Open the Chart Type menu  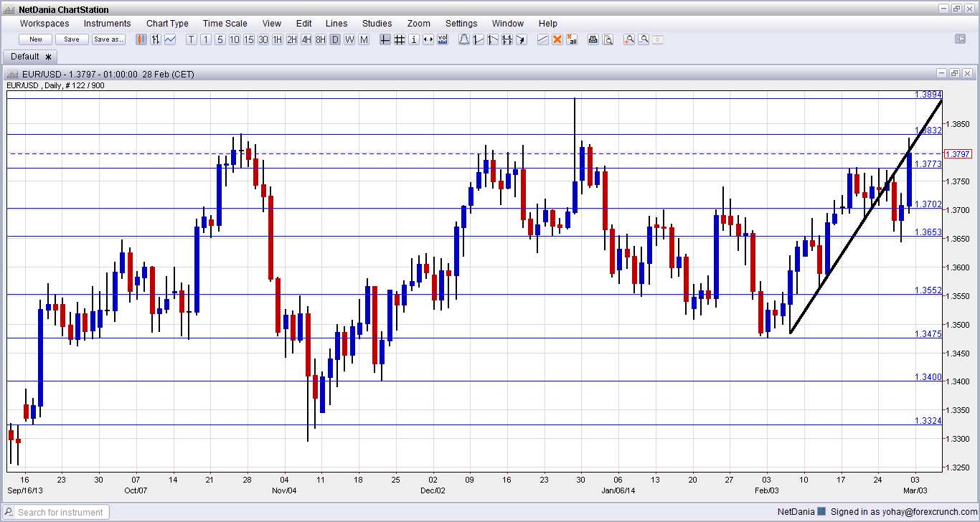(167, 24)
